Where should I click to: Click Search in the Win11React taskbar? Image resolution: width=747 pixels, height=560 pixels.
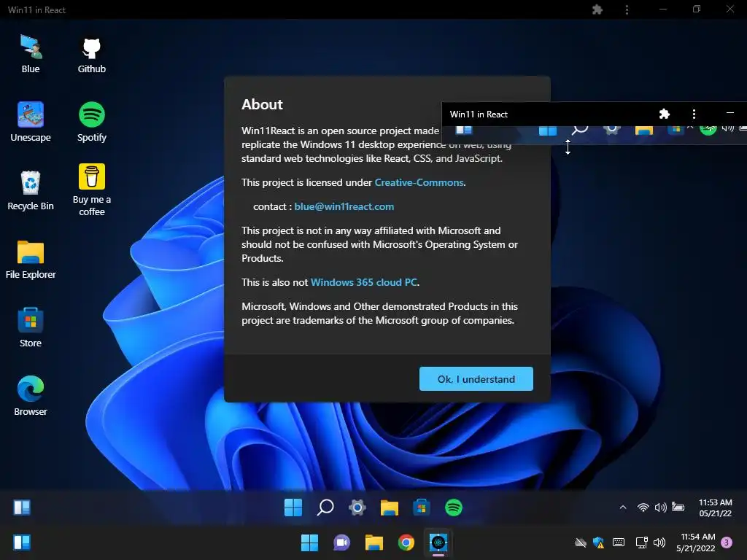pyautogui.click(x=325, y=507)
